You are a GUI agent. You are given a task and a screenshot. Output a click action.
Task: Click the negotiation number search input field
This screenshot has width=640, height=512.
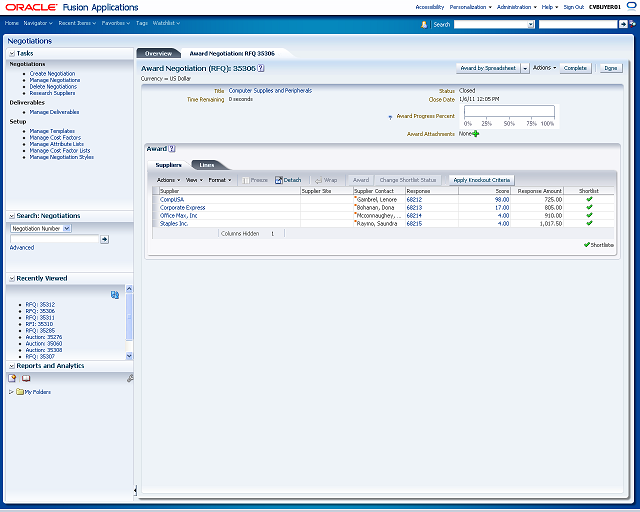click(54, 239)
